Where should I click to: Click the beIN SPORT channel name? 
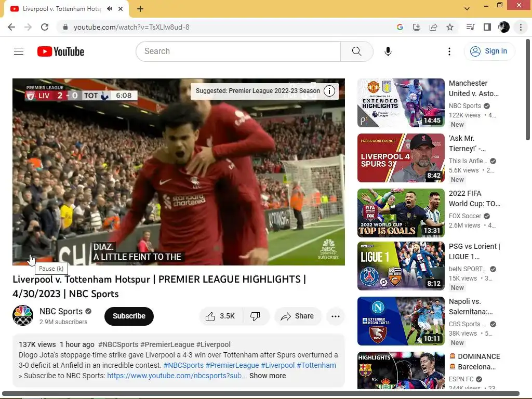pyautogui.click(x=468, y=269)
